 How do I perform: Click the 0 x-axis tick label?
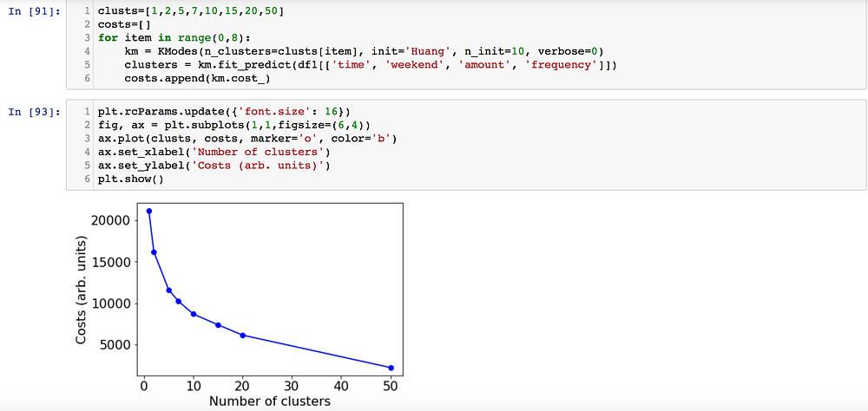pyautogui.click(x=144, y=385)
